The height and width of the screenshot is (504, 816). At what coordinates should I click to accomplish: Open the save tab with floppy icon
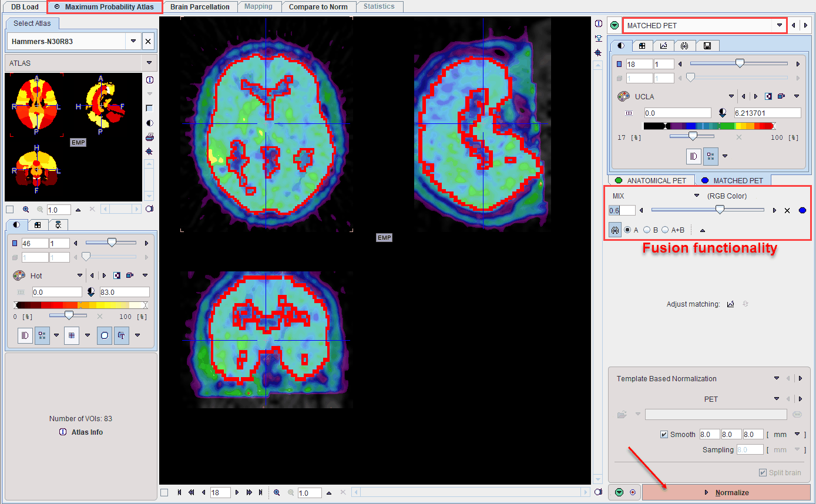(x=707, y=45)
